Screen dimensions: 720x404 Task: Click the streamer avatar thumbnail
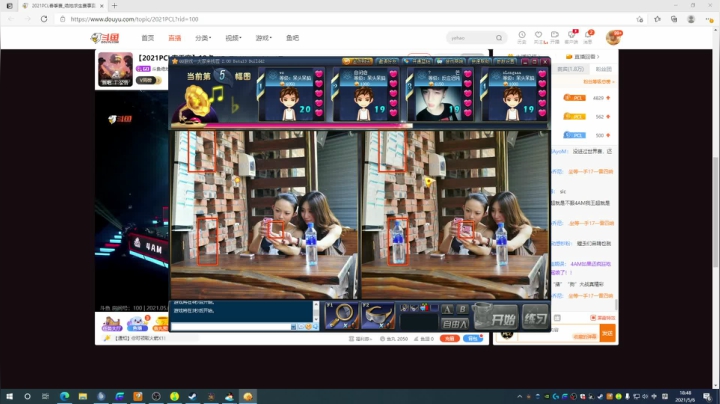click(115, 69)
